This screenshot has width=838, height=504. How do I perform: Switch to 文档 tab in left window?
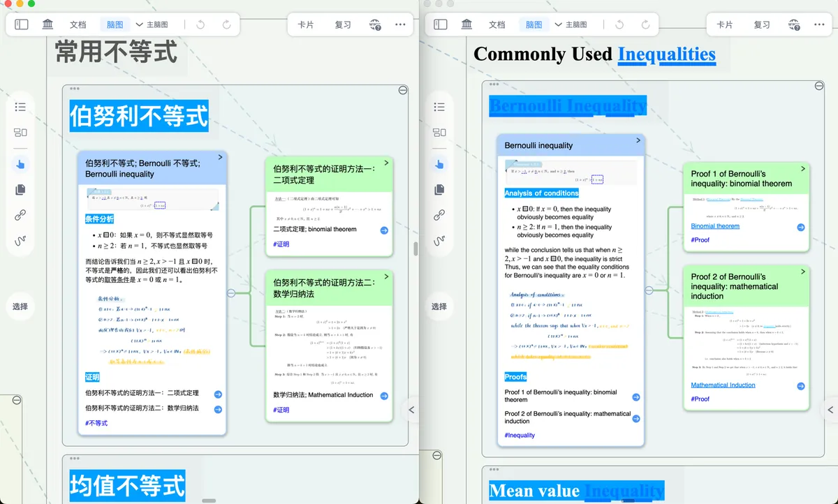pyautogui.click(x=78, y=24)
